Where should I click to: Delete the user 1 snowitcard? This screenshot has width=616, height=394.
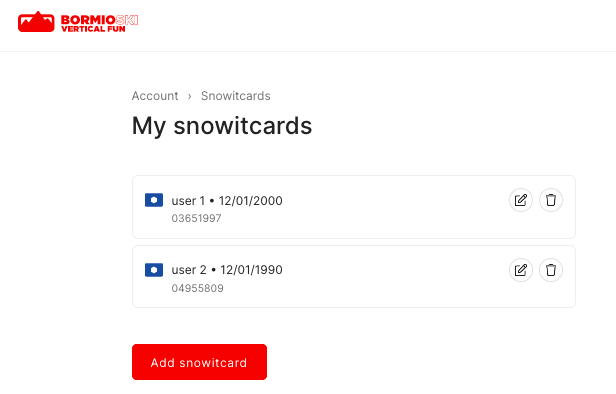(551, 200)
